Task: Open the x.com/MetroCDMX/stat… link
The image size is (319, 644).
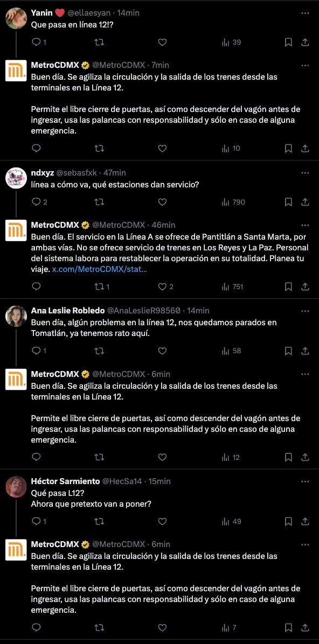Action: click(x=100, y=270)
